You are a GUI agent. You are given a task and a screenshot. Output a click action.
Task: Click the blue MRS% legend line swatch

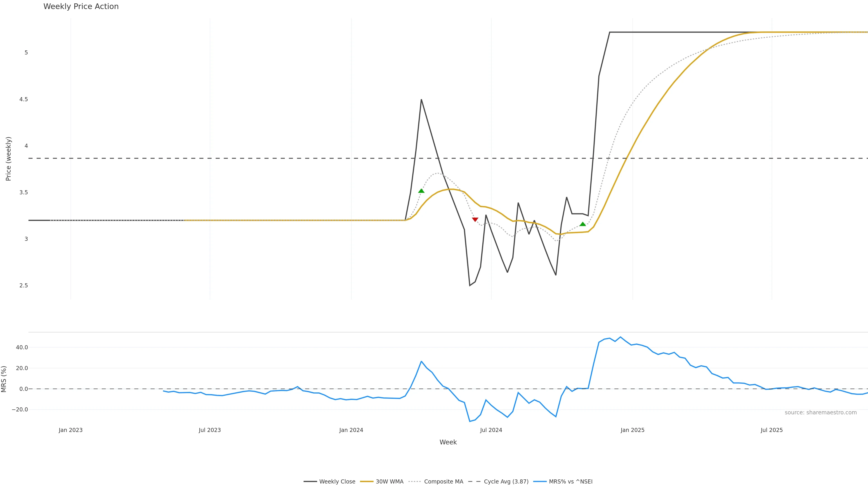(540, 482)
